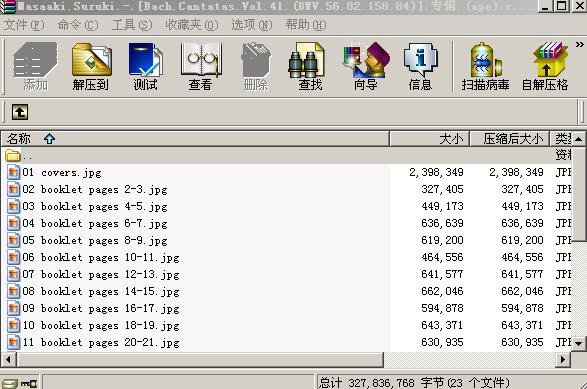Open the Commands (命令) menu
The height and width of the screenshot is (389, 587).
[x=78, y=25]
